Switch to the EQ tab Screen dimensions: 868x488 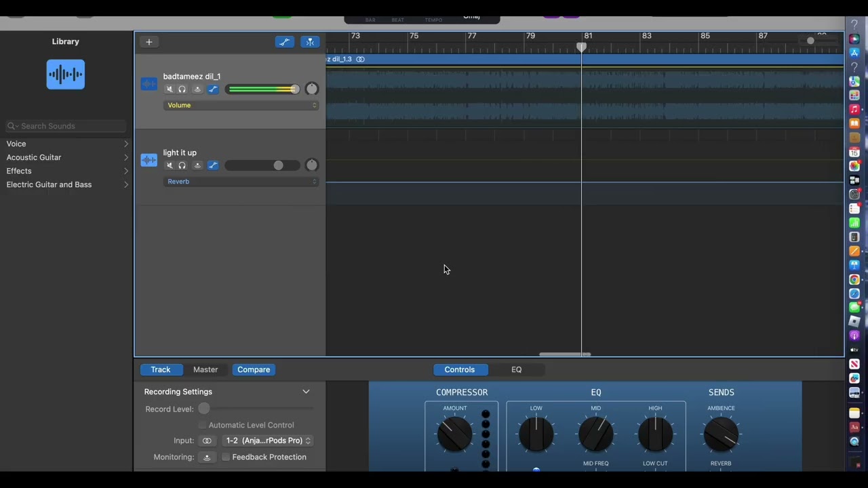[517, 369]
